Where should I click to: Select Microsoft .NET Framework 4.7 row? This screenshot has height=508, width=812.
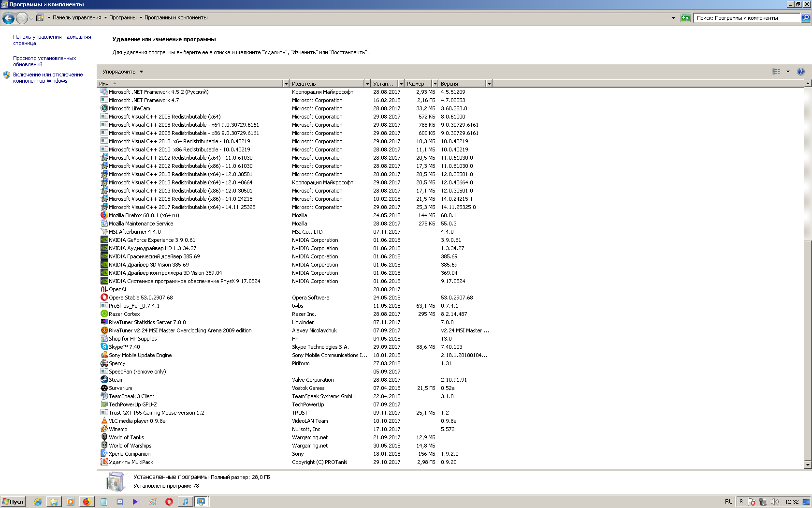295,100
